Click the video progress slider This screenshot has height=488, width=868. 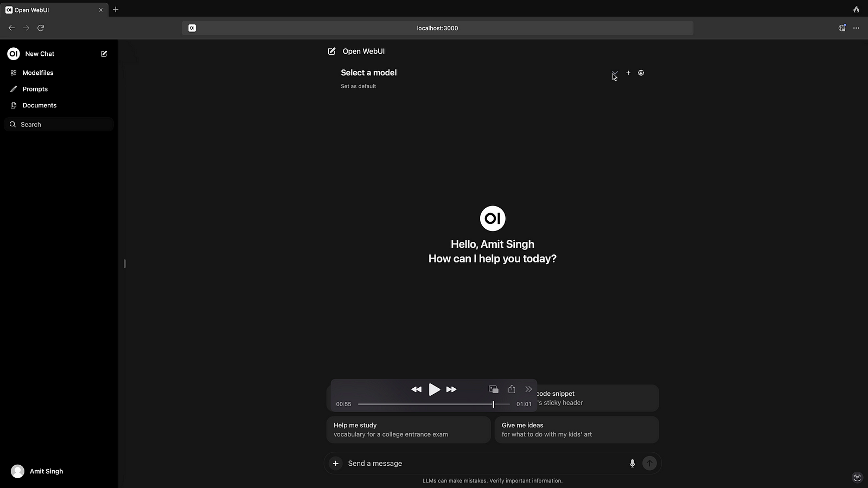433,404
